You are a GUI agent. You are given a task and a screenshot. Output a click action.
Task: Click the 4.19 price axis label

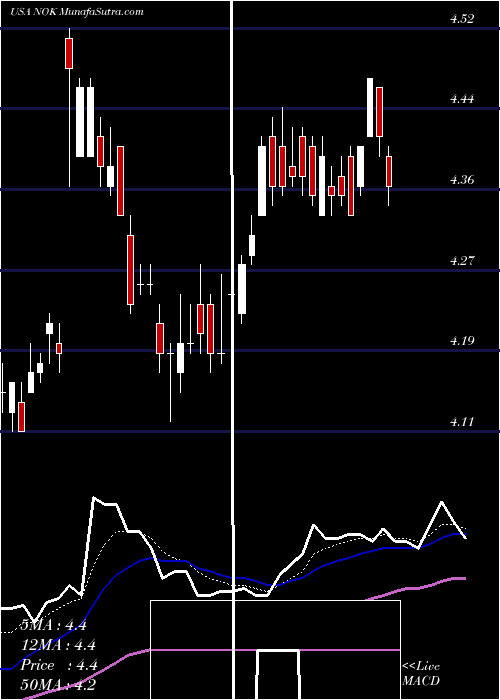click(x=462, y=341)
